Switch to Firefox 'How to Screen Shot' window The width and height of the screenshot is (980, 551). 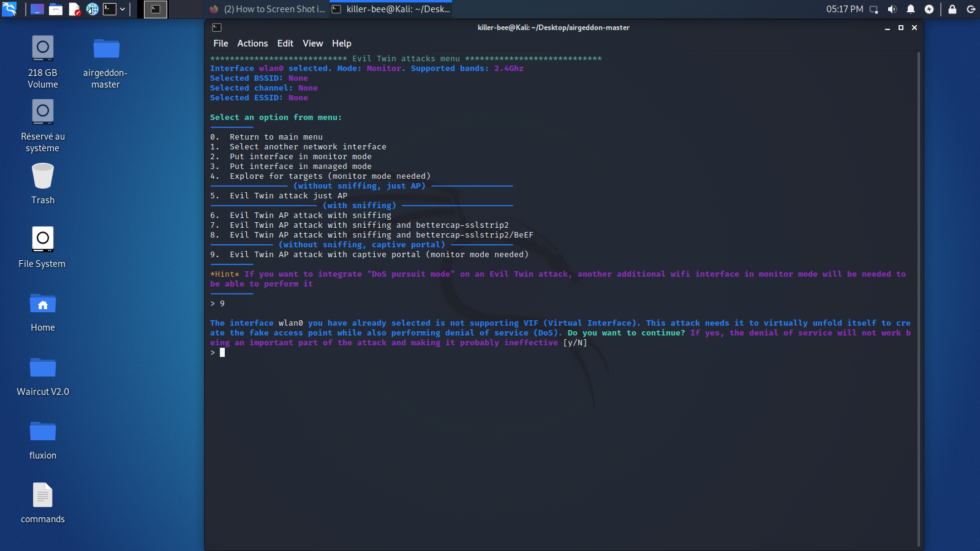[268, 9]
